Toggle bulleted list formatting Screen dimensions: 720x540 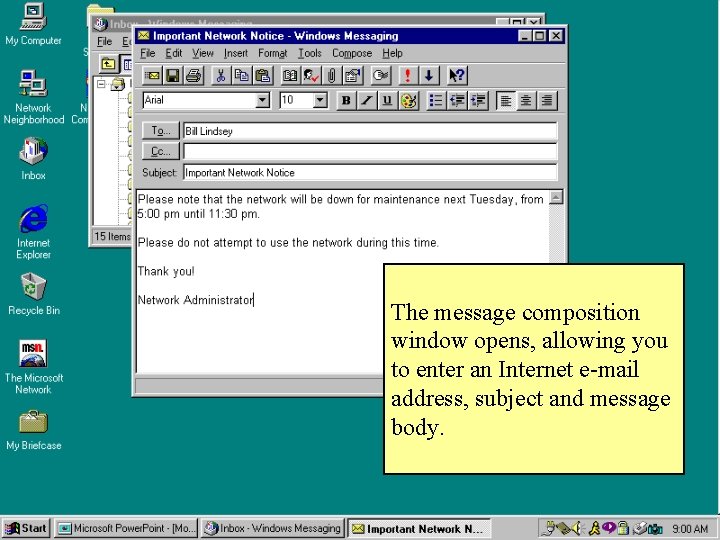pos(435,101)
